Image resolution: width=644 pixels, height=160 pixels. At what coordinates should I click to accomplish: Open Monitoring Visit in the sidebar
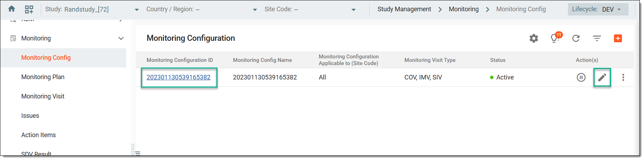(43, 96)
